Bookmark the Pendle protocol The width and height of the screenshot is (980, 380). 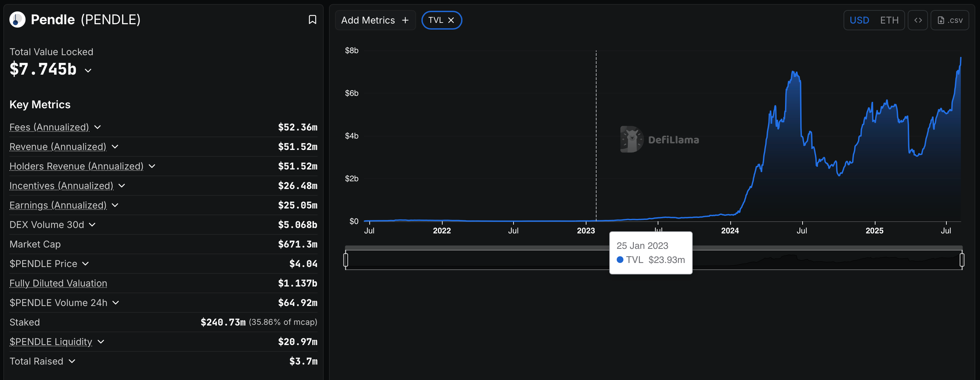(312, 20)
